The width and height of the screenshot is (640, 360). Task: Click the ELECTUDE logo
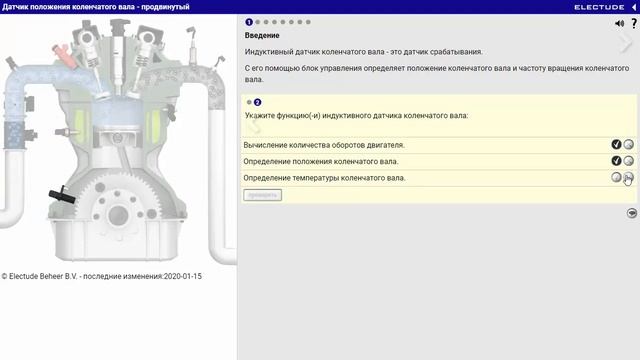[599, 7]
